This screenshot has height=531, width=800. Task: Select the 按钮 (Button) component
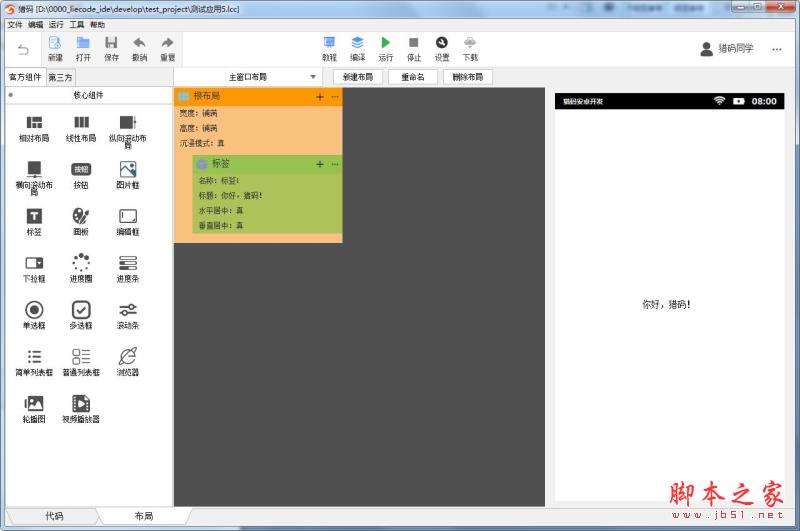[81, 174]
